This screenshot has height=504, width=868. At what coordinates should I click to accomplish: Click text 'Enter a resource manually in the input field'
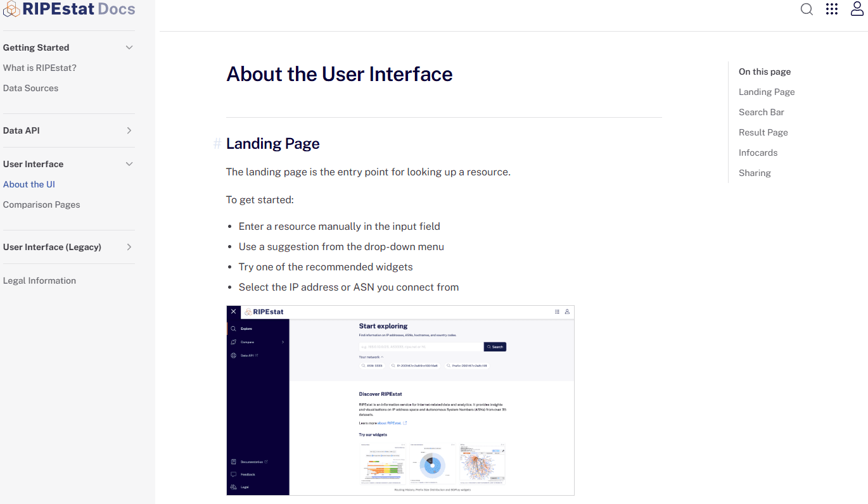point(340,226)
